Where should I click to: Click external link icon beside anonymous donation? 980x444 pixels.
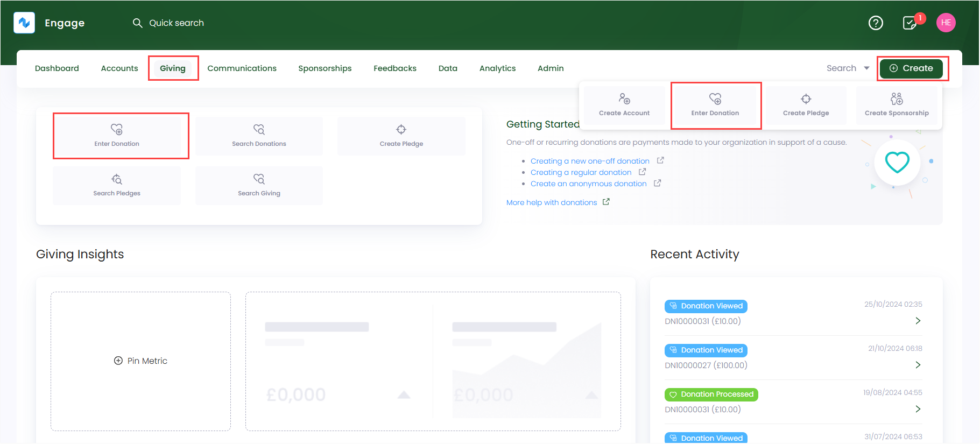click(x=657, y=183)
